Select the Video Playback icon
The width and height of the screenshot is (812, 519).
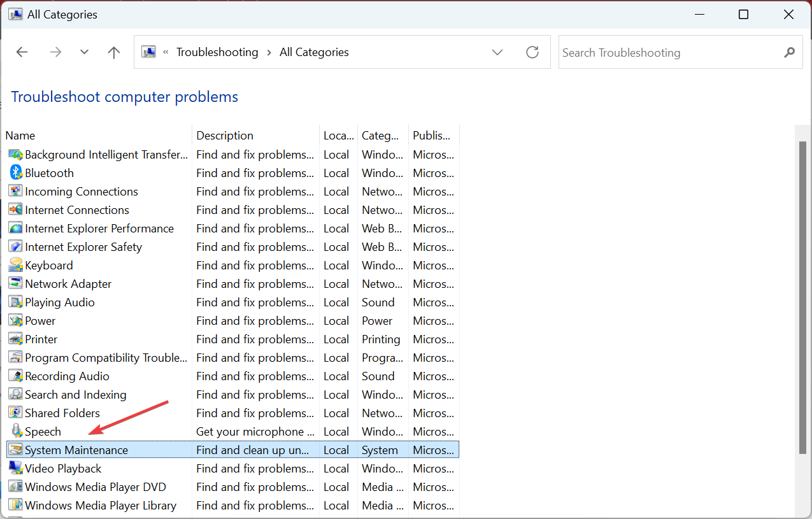(15, 468)
